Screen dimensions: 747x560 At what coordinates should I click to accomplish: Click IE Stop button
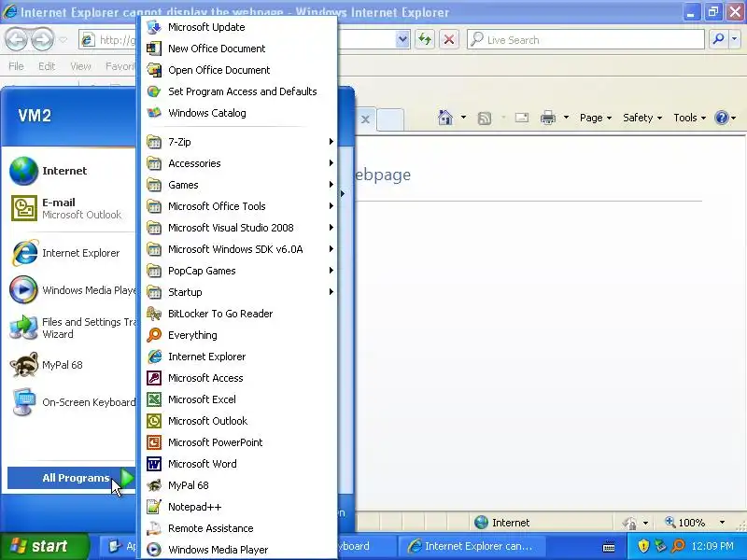(x=449, y=39)
